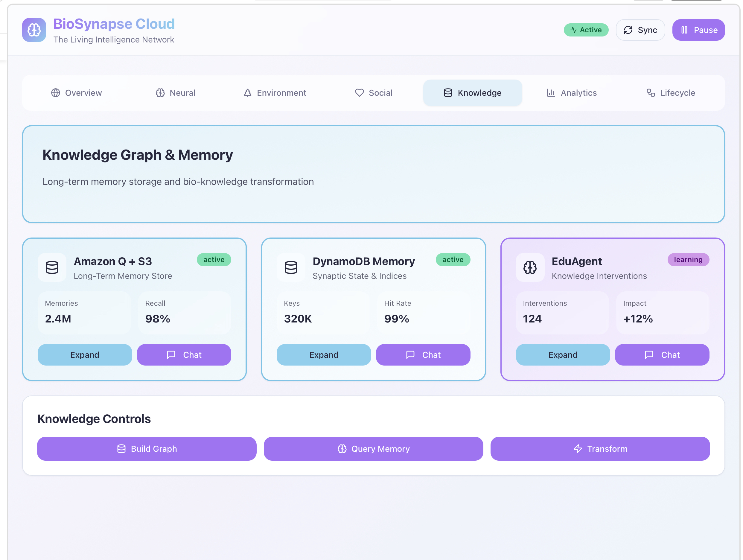Click the Recall 98% stat tile
Viewport: 743px width, 560px height.
[x=185, y=313]
